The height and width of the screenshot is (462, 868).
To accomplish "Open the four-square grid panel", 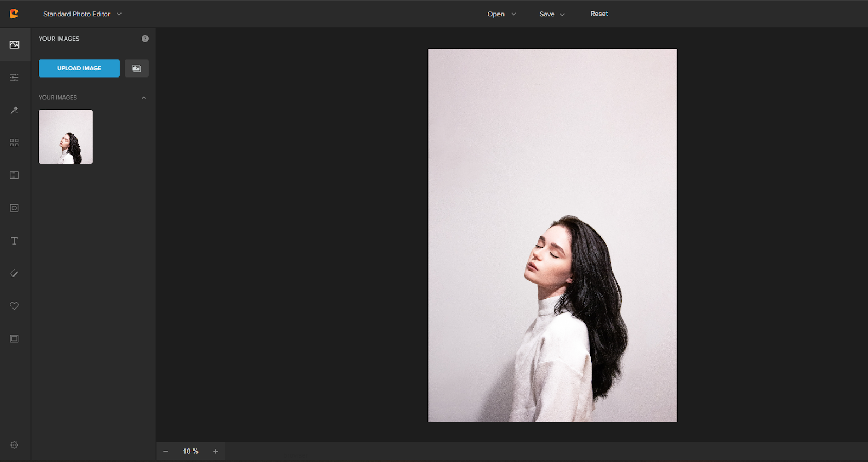I will click(15, 143).
